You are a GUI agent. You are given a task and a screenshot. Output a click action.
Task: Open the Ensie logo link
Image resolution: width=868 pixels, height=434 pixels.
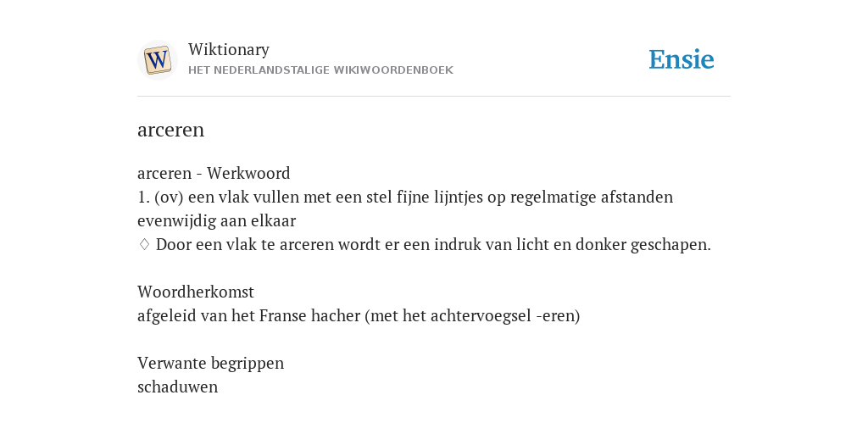pyautogui.click(x=682, y=59)
